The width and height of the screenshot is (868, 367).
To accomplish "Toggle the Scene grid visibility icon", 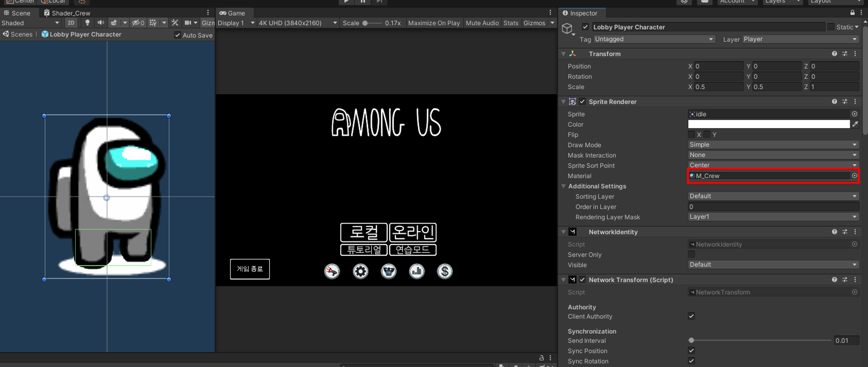I will (153, 23).
